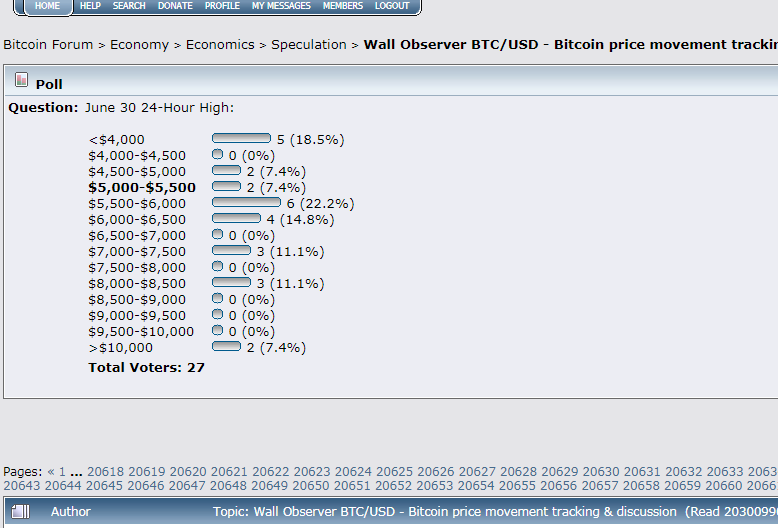Screen dimensions: 778x528
Task: Click the <$4,000 poll result bar
Action: tap(241, 138)
